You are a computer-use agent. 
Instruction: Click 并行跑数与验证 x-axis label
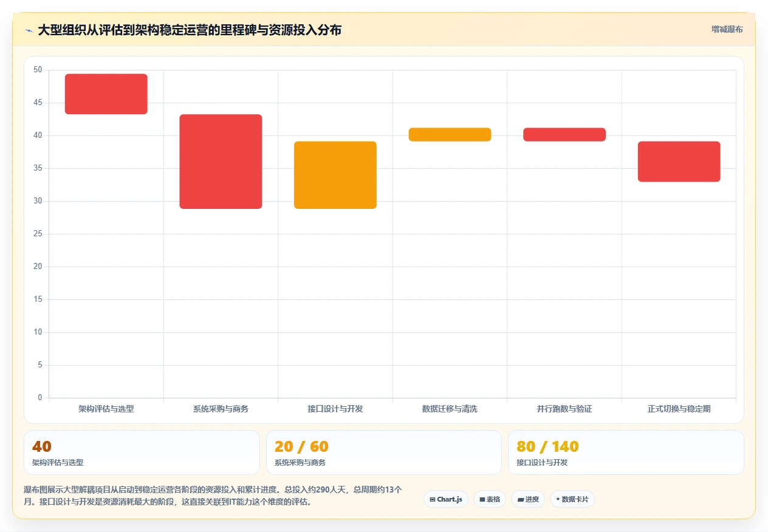tap(564, 409)
